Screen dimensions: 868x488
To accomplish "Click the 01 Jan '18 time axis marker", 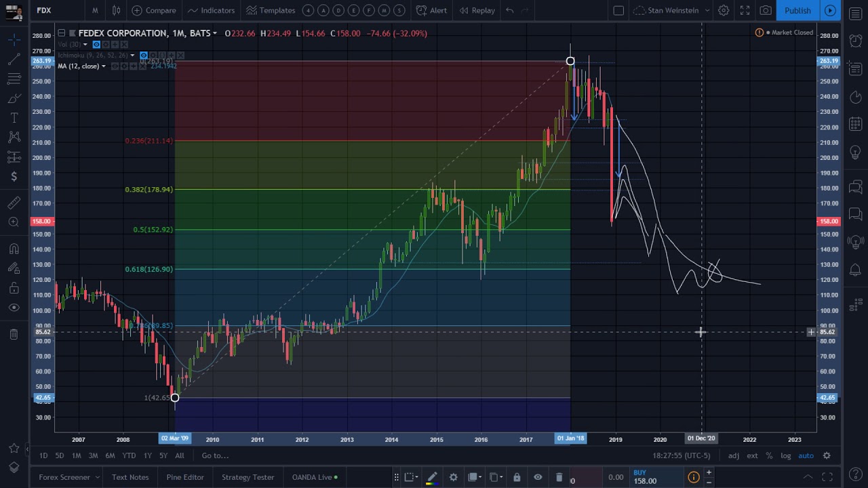I will point(570,439).
